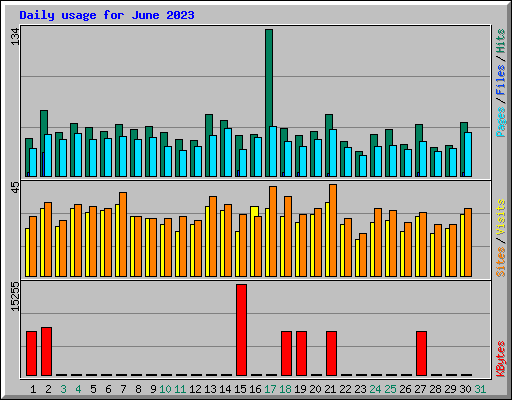Click the red KBytes bar for day 1
The height and width of the screenshot is (400, 512).
pyautogui.click(x=31, y=353)
